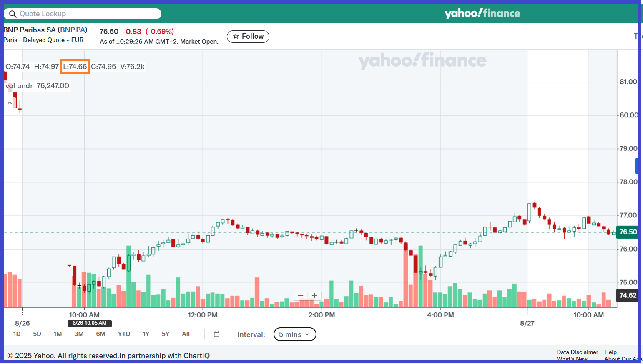The image size is (643, 364).
Task: Click the 76.50 current price tag on axis
Action: tap(628, 232)
